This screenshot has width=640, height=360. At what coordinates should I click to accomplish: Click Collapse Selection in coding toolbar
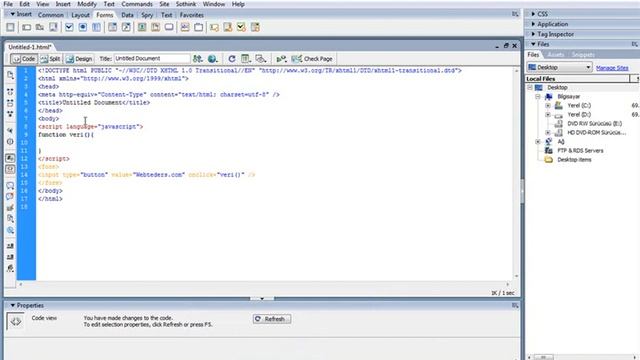point(10,103)
